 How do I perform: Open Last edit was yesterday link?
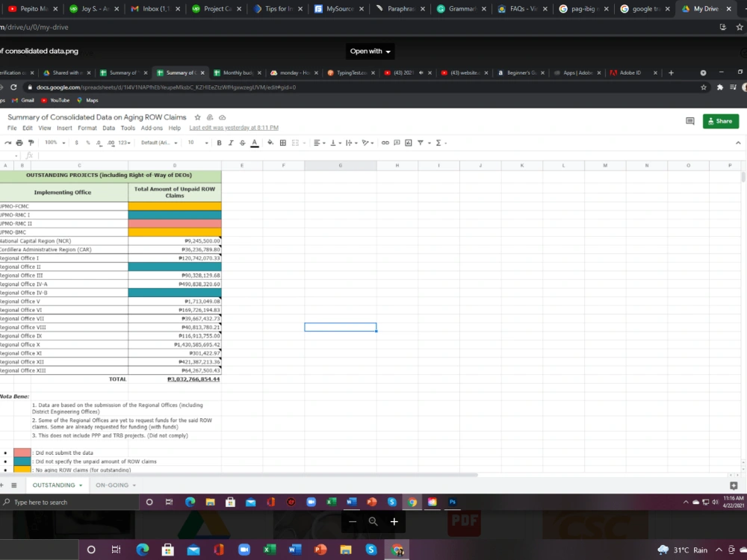click(x=233, y=128)
